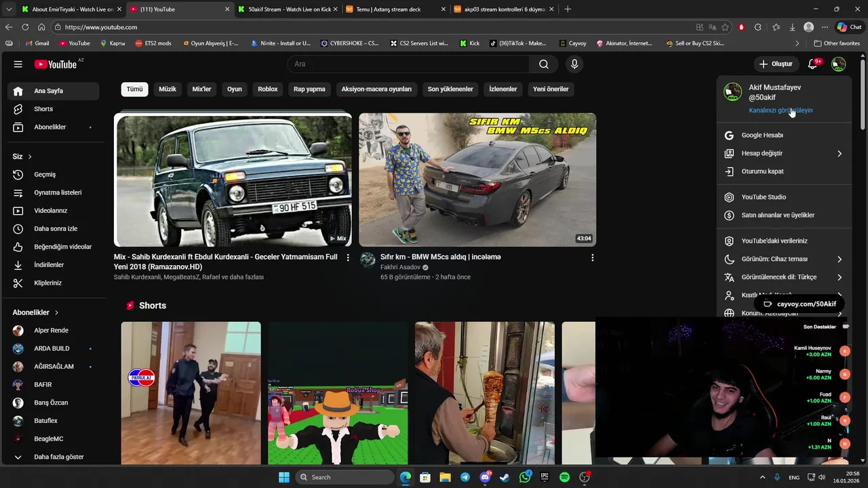
Task: Open Ana Sayfa in the sidebar
Action: (x=54, y=91)
